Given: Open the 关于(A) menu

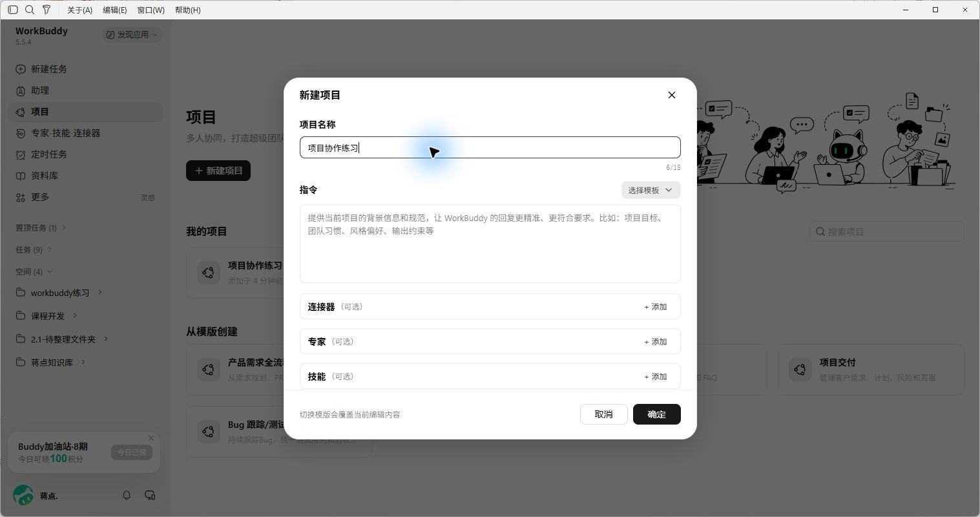Looking at the screenshot, I should point(79,10).
